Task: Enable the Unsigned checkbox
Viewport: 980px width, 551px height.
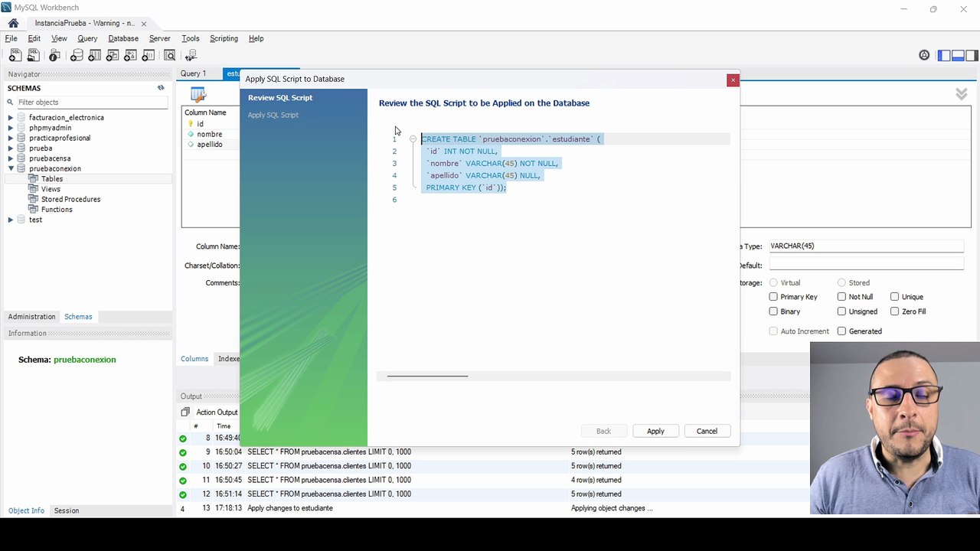Action: (x=841, y=311)
